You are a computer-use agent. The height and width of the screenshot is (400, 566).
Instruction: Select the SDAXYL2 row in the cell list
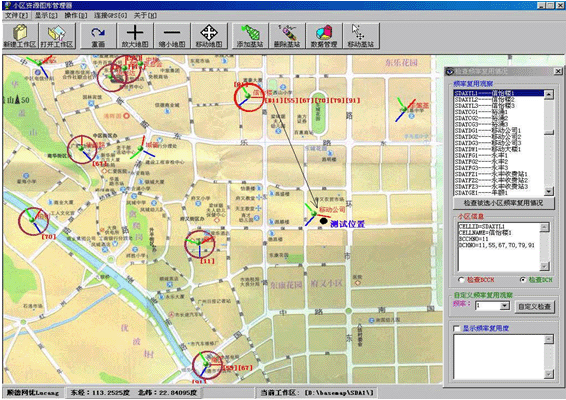point(498,99)
